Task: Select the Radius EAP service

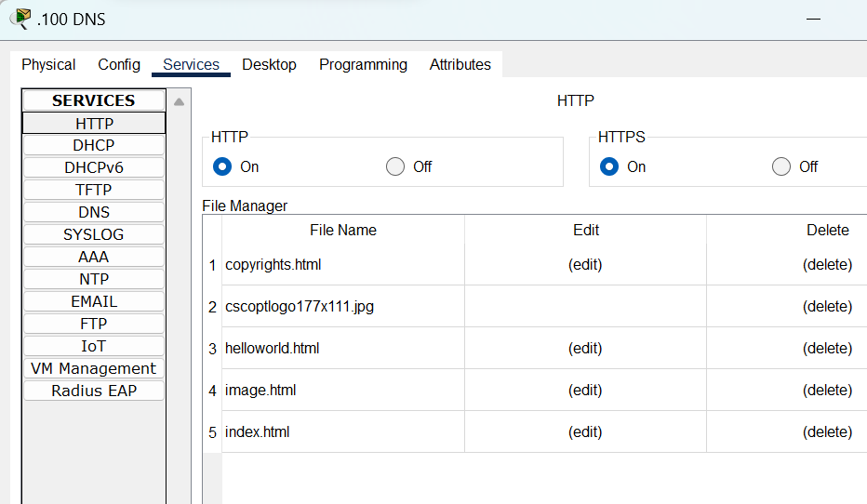Action: (94, 391)
